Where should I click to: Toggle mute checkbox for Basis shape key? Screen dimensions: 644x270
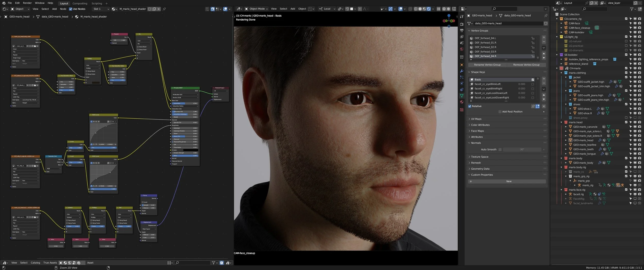pyautogui.click(x=533, y=80)
